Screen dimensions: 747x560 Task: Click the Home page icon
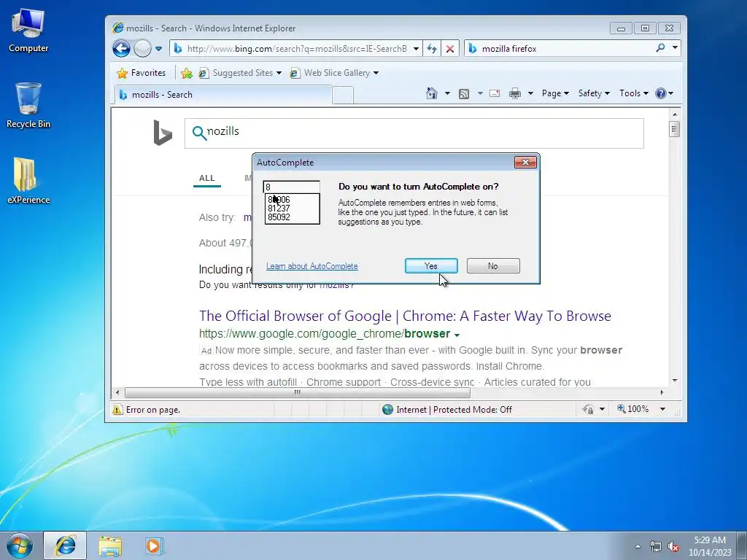(x=432, y=93)
